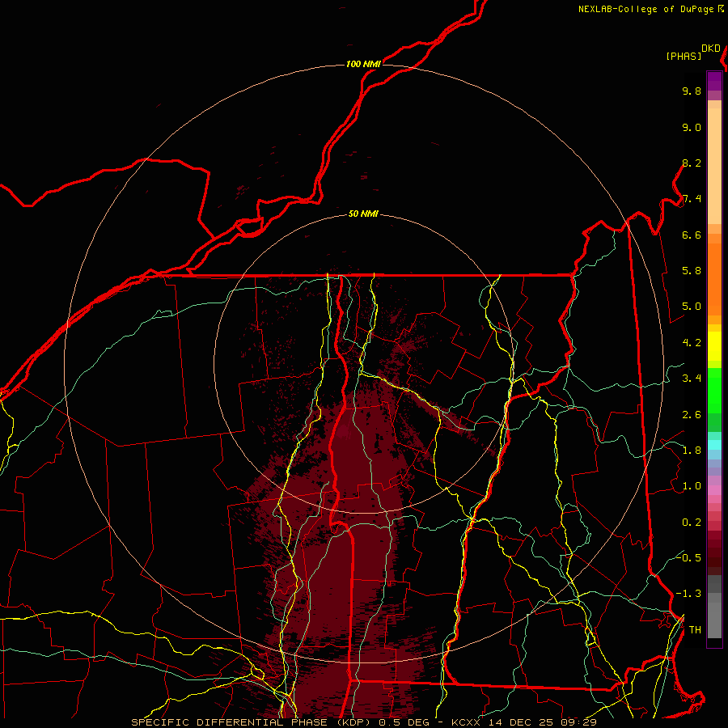Click the 1.8 legend value
The height and width of the screenshot is (728, 728).
[x=692, y=451]
